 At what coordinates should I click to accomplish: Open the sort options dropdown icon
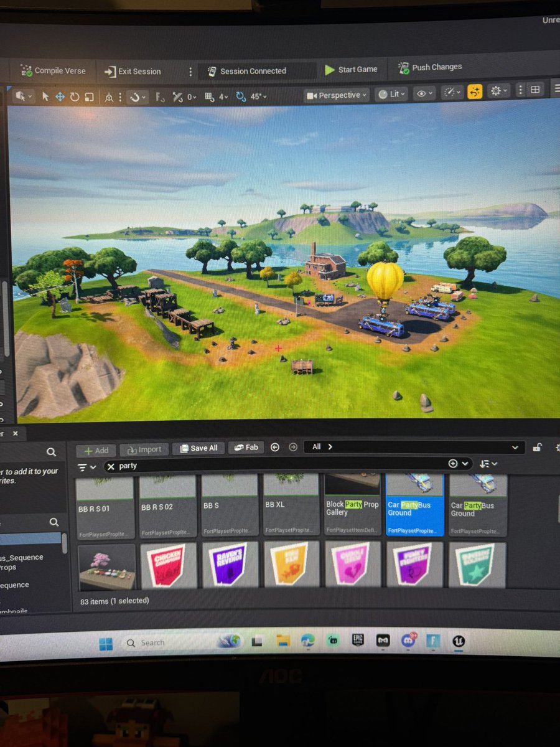coord(488,464)
